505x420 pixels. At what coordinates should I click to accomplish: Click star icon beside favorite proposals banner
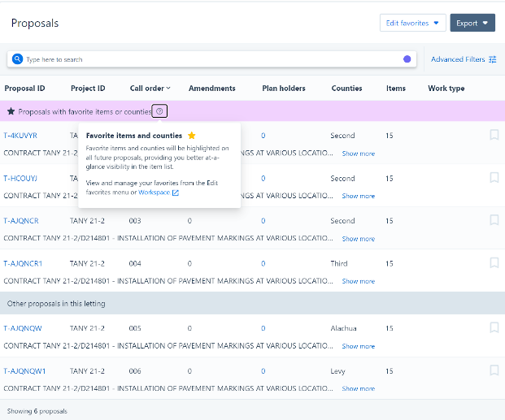click(x=11, y=111)
